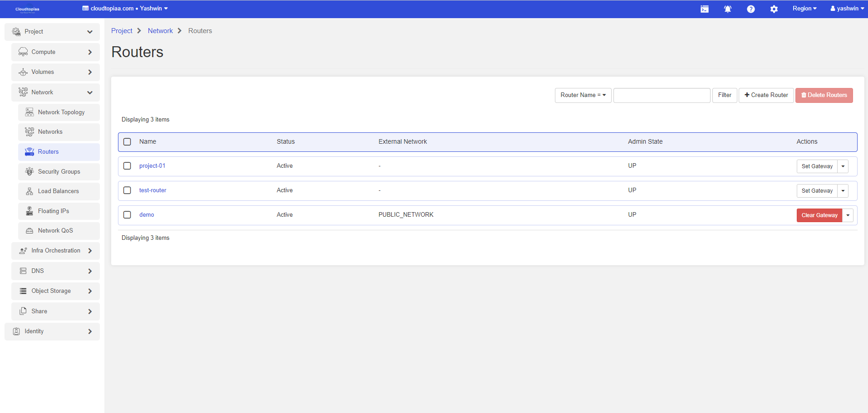The width and height of the screenshot is (868, 413).
Task: Select the demo router checkbox
Action: [x=128, y=215]
